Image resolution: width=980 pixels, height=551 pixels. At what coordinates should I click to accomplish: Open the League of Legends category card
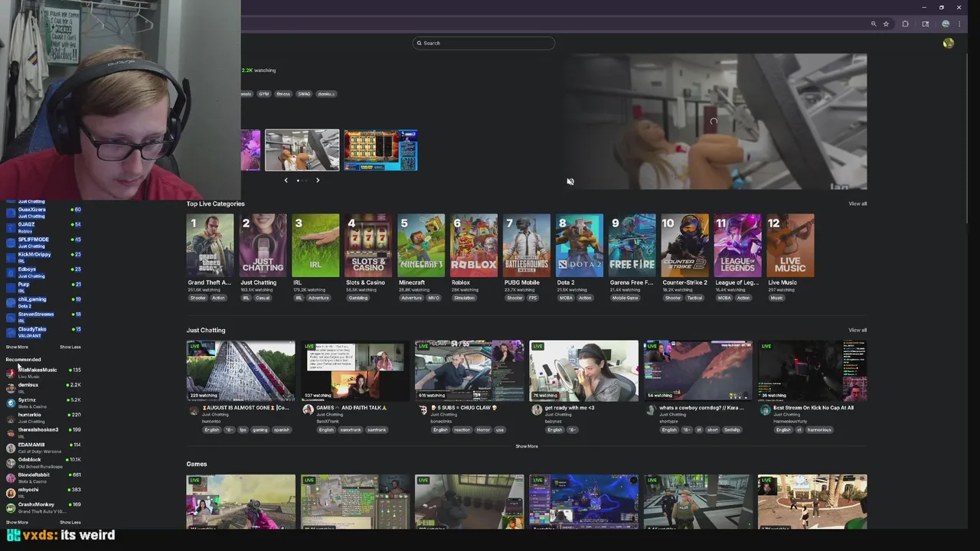click(738, 246)
